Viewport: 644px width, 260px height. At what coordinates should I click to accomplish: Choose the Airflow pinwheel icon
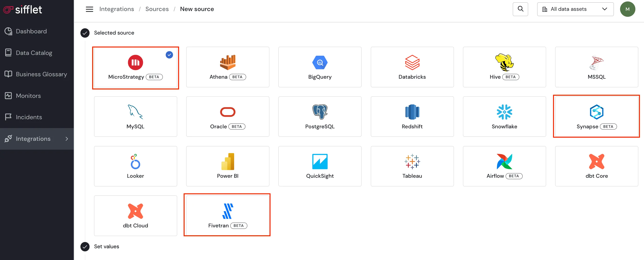click(504, 161)
